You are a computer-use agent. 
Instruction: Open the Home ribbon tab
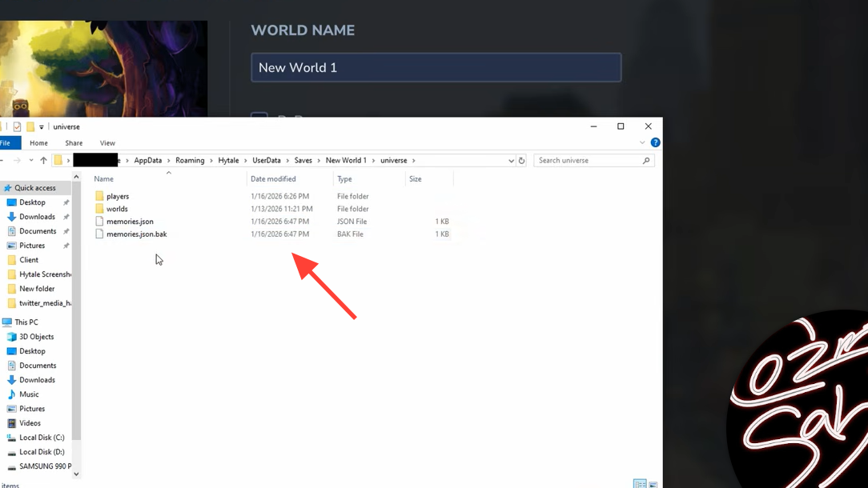point(38,142)
